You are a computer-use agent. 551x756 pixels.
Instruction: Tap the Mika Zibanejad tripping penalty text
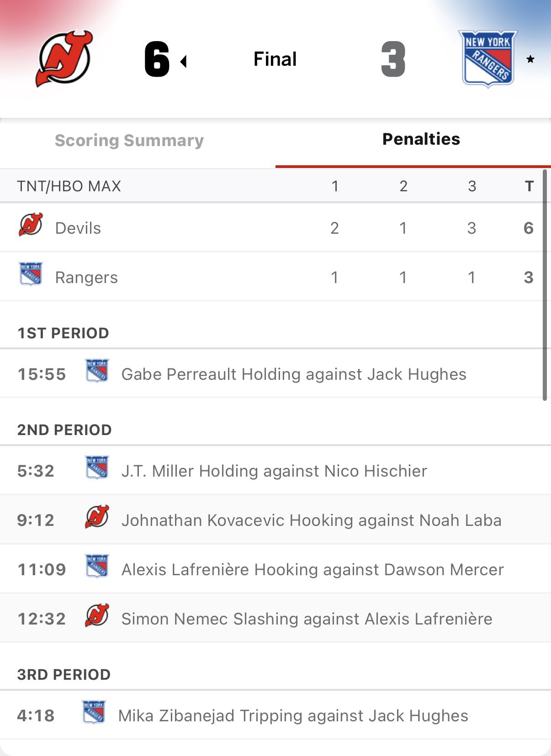(x=293, y=716)
